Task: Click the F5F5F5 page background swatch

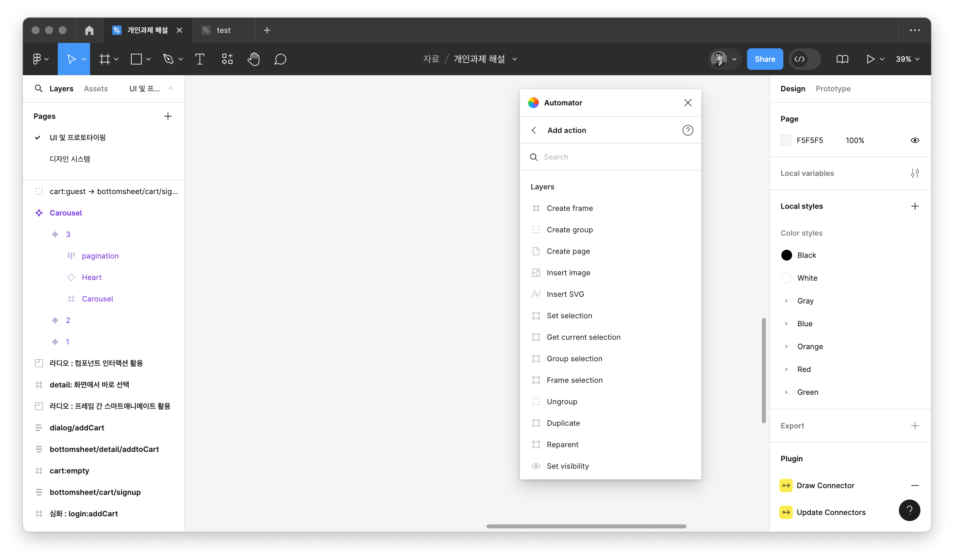Action: [x=785, y=140]
